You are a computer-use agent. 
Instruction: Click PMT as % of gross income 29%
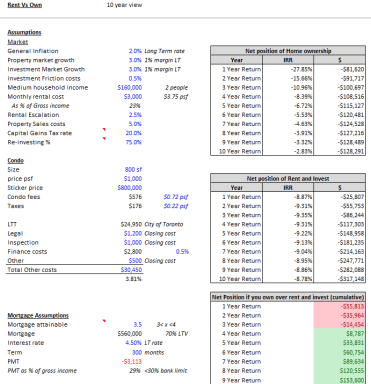pos(135,370)
